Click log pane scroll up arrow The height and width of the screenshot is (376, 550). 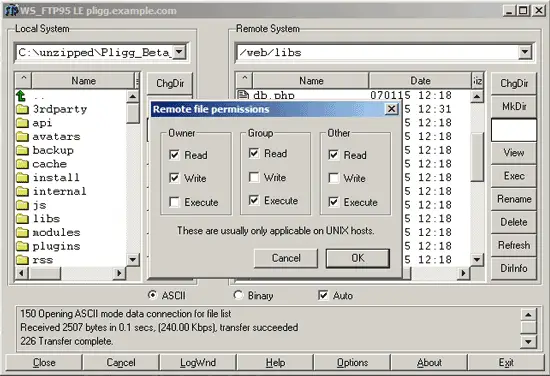[528, 314]
